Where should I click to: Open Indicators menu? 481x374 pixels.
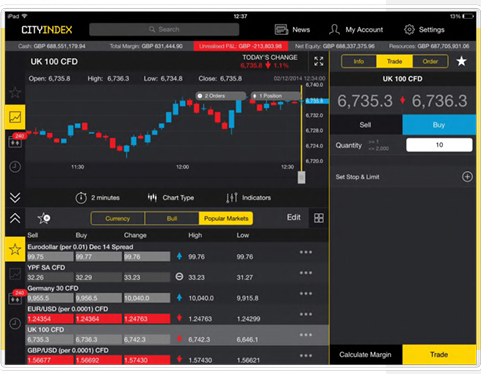click(248, 198)
